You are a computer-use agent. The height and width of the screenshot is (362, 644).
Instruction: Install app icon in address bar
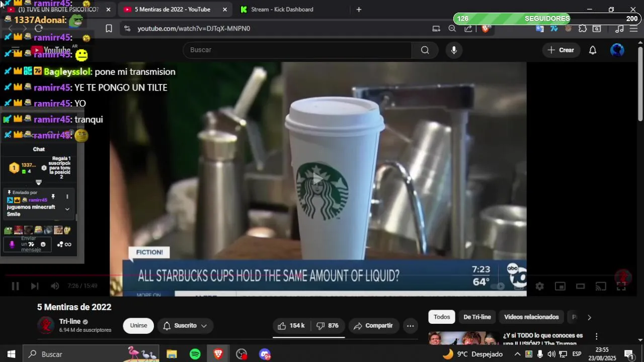[x=436, y=29]
